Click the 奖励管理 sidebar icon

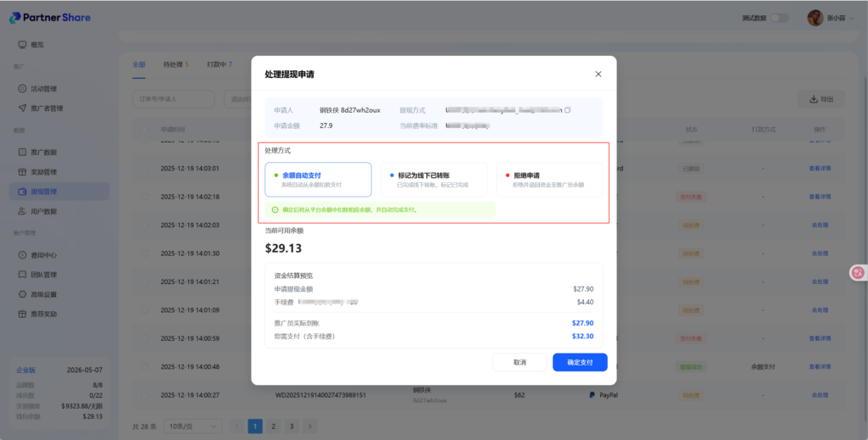coord(22,172)
